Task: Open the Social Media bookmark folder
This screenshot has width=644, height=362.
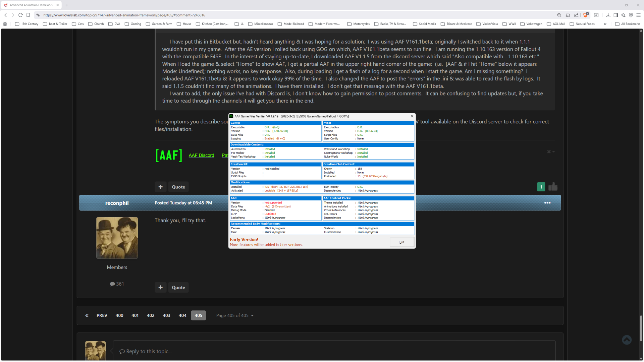Action: click(x=425, y=24)
